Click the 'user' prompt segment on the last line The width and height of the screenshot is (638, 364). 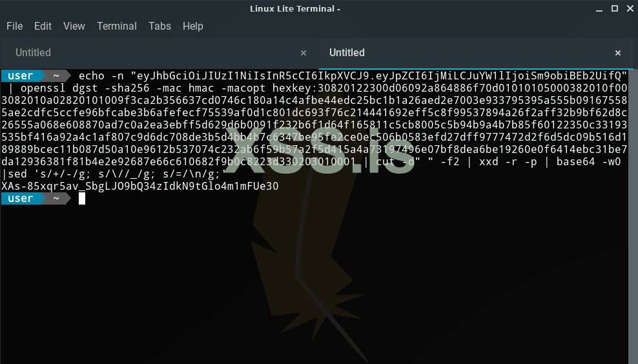(x=21, y=199)
